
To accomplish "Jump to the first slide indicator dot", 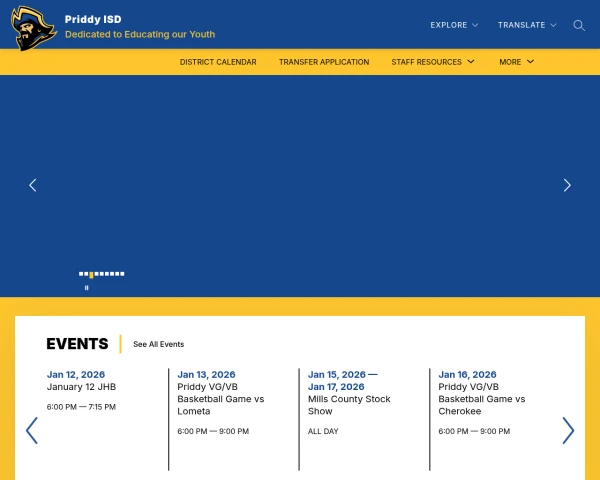I will coord(81,274).
